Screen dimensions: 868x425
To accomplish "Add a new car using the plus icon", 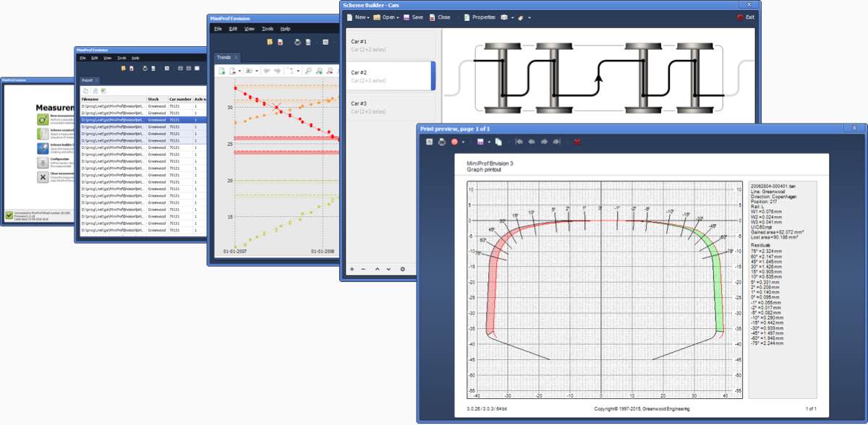I will click(352, 269).
